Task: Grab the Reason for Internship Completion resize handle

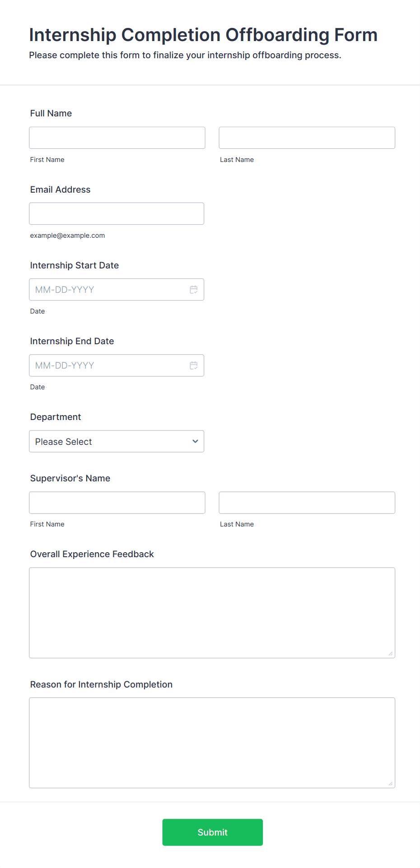Action: pos(391,783)
